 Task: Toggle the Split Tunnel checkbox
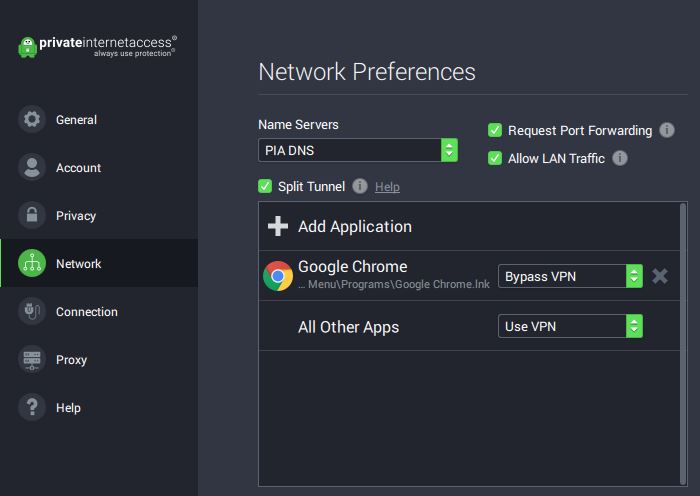click(265, 186)
